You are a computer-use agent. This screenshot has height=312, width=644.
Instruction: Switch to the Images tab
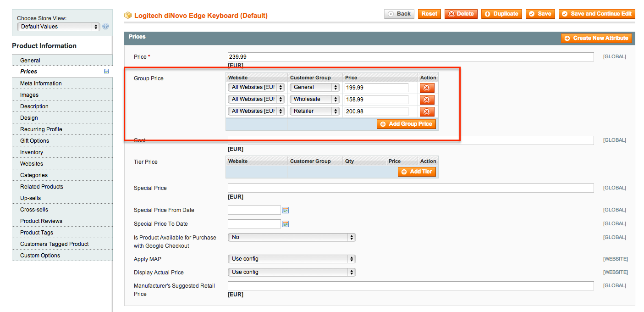tap(62, 95)
